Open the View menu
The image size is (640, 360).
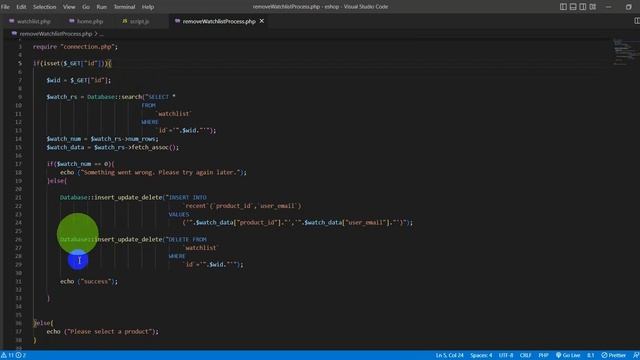[69, 7]
